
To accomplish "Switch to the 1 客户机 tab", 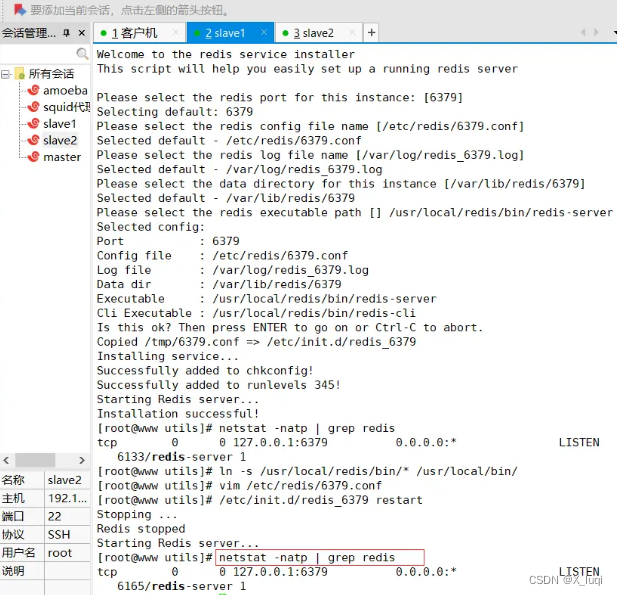I will (x=134, y=33).
